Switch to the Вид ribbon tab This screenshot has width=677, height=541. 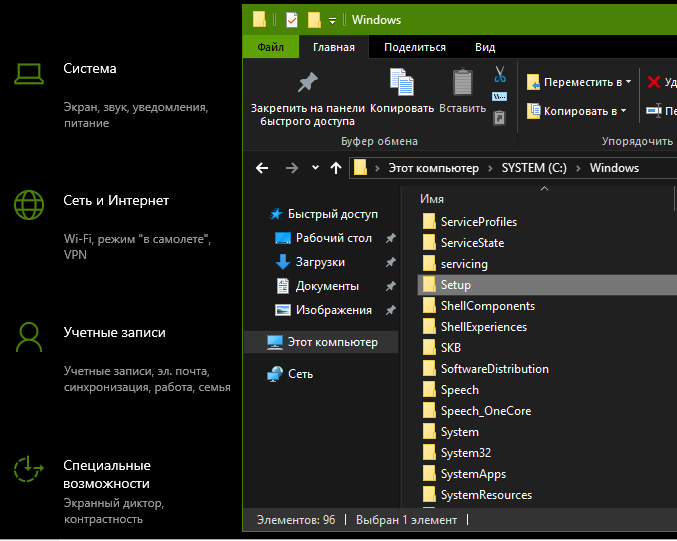pyautogui.click(x=485, y=47)
